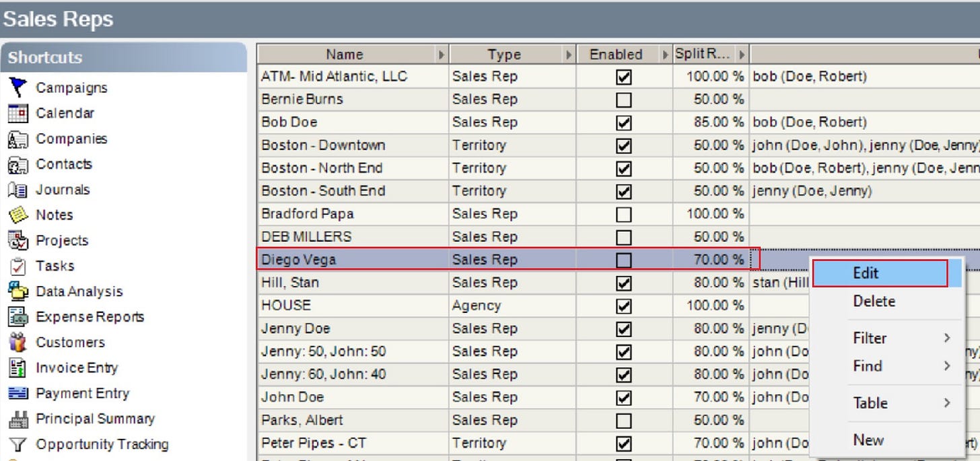Open the Opportunity Tracking shortcut link
The image size is (980, 461).
click(x=102, y=444)
